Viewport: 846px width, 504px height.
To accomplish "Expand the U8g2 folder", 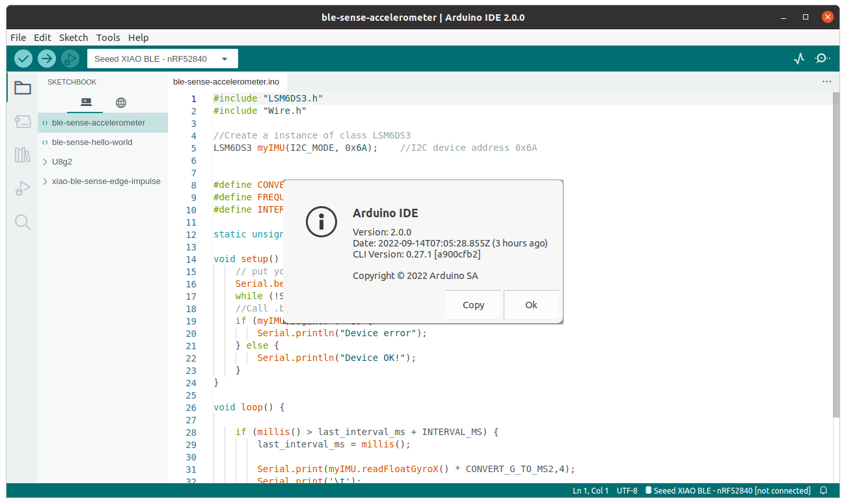I will click(57, 161).
